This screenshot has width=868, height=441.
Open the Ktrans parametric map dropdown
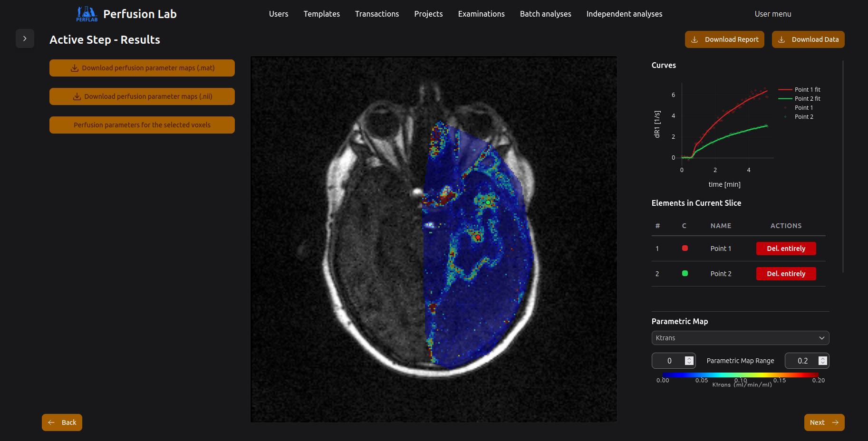(x=740, y=338)
